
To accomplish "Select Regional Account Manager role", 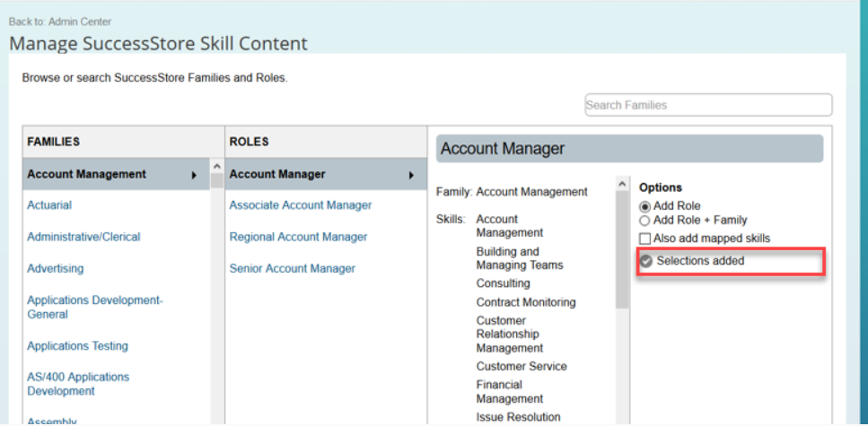I will click(x=298, y=237).
